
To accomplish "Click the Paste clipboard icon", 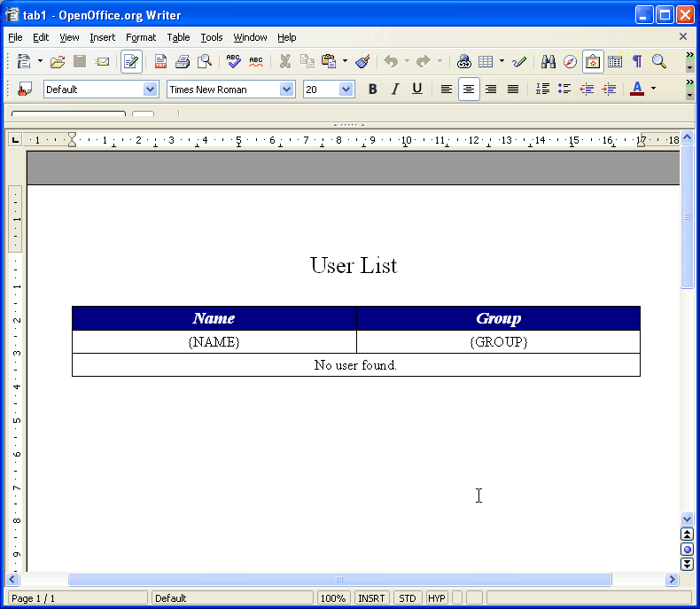I will point(329,61).
